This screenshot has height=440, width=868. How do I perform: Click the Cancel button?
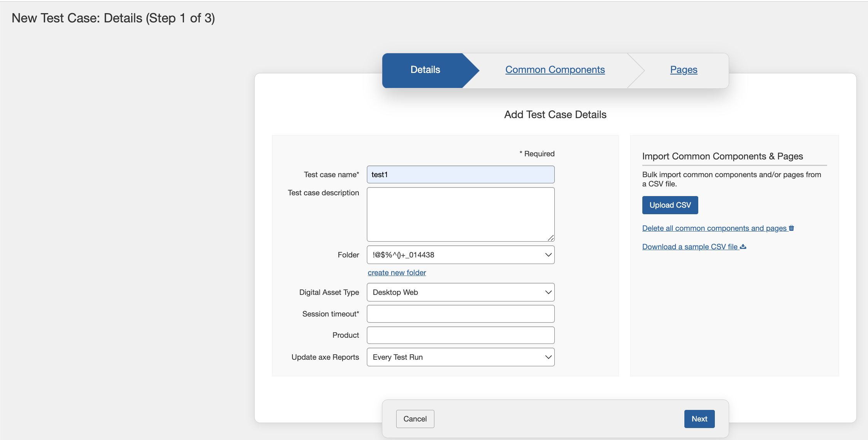(415, 419)
